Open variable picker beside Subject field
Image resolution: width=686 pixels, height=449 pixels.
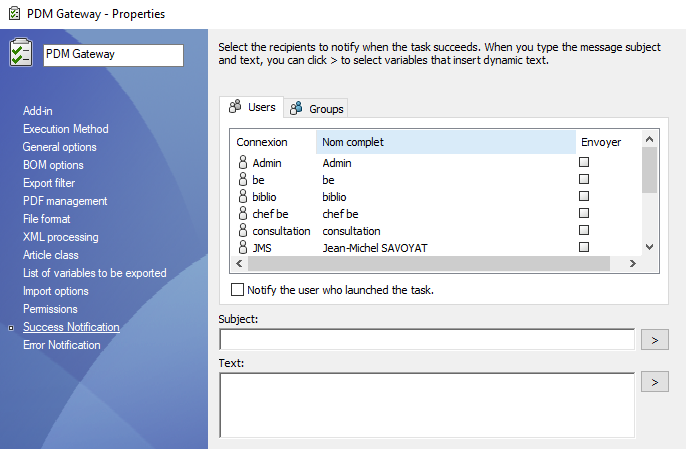[x=655, y=340]
